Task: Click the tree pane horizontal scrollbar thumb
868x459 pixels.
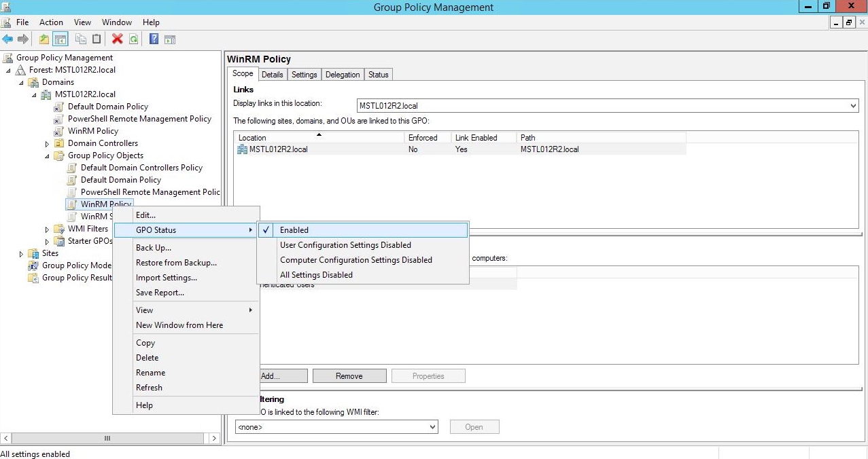Action: tap(107, 439)
